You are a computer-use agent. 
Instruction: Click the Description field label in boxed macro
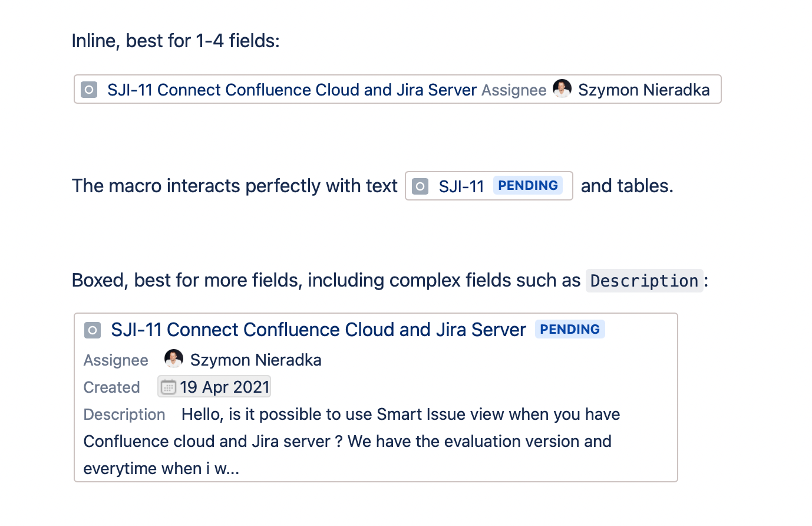point(124,414)
